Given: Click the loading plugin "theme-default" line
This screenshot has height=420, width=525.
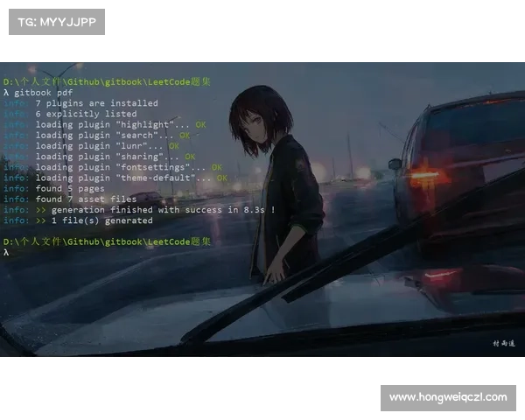Looking at the screenshot, I should click(115, 178).
